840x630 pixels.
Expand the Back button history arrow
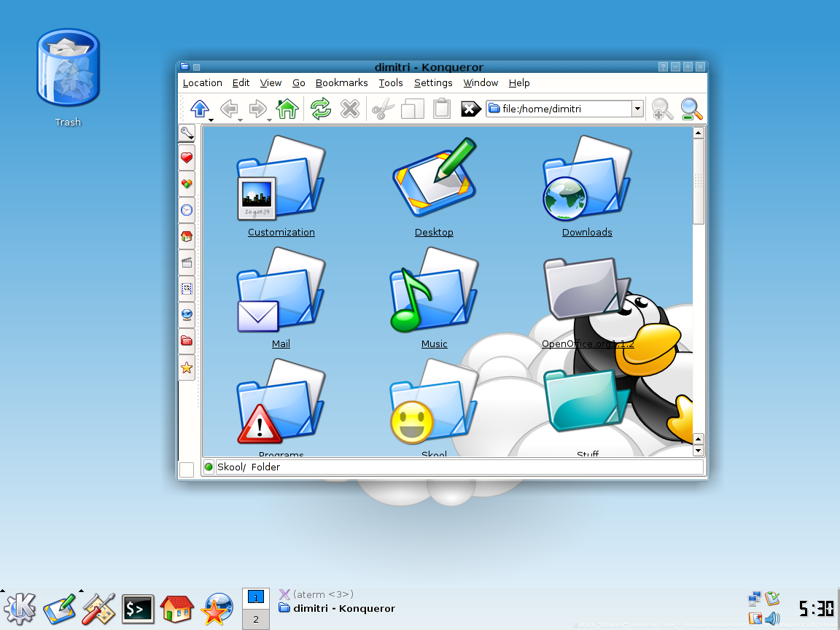click(240, 120)
